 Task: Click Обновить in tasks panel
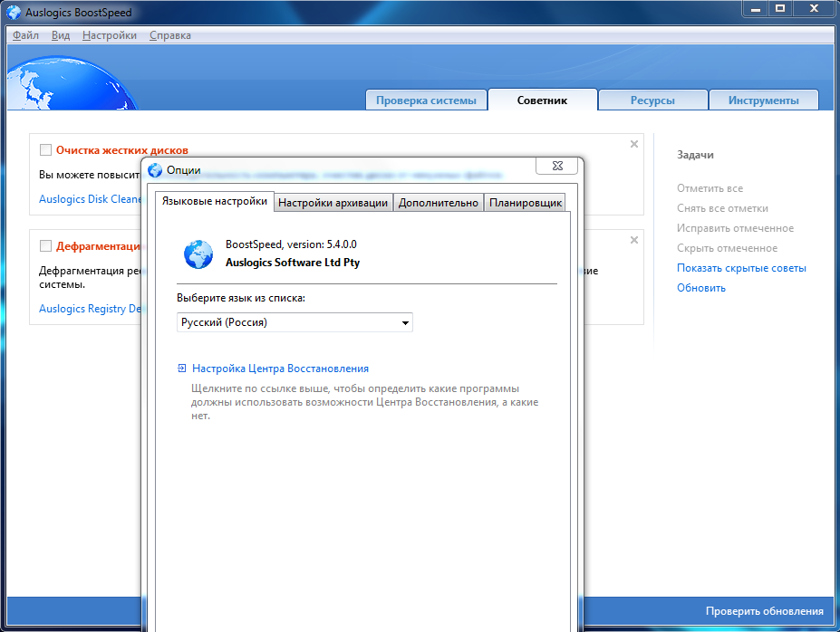pos(700,288)
